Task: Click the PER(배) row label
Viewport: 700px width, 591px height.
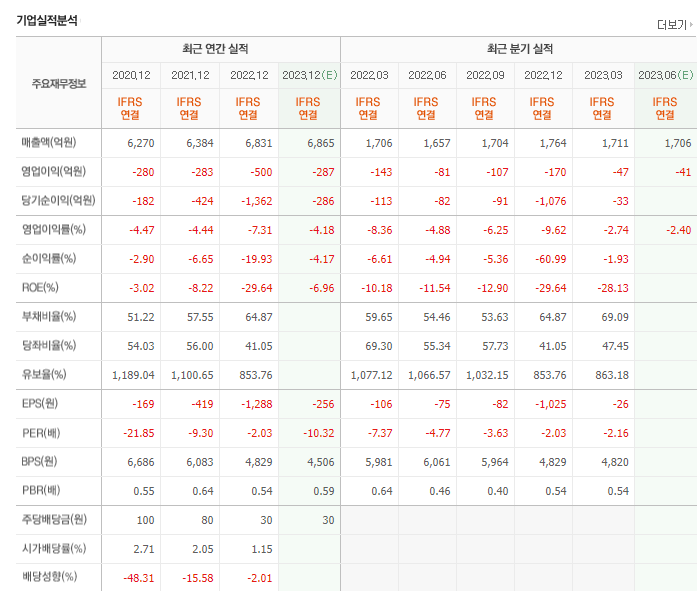Action: [41, 433]
